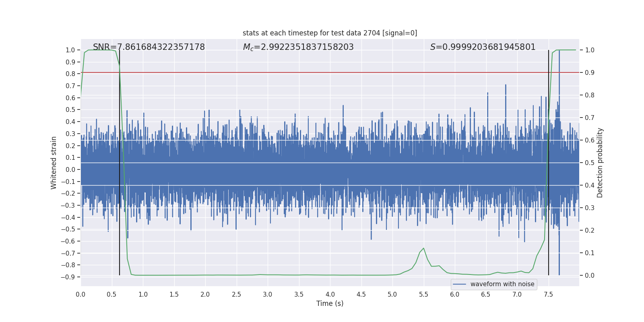Click the blue line sample in legend
Screen dimensions: 644x322
point(459,284)
